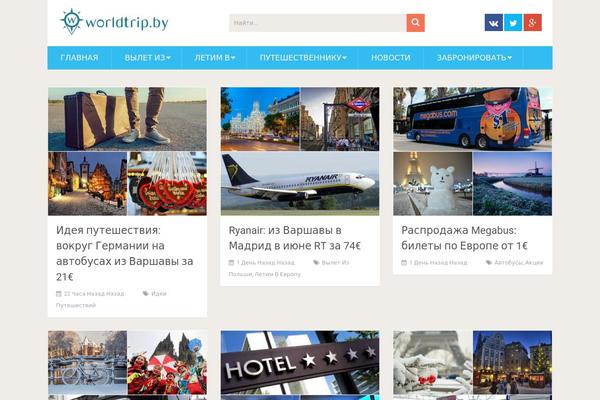This screenshot has width=600, height=400.
Task: Click the tag icon under the Megabus article
Action: coord(489,263)
